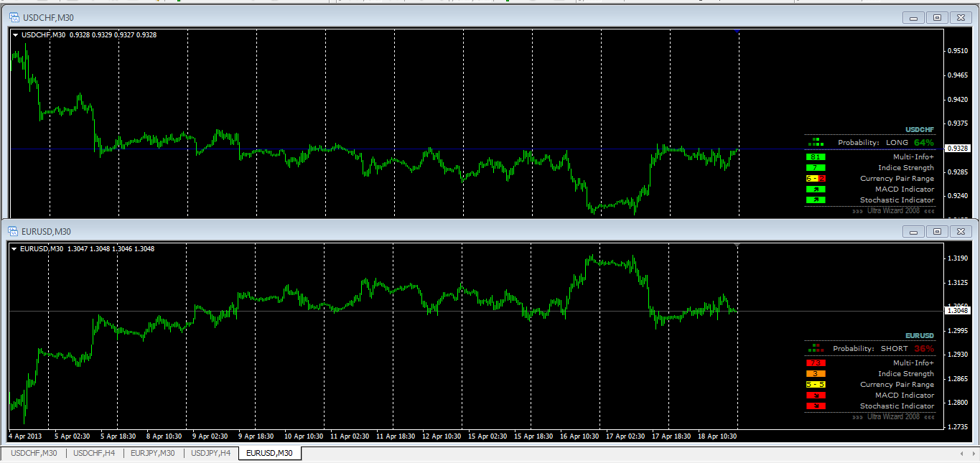The height and width of the screenshot is (463, 980).
Task: Click the yellow 5 - 5 range box
Action: (816, 385)
